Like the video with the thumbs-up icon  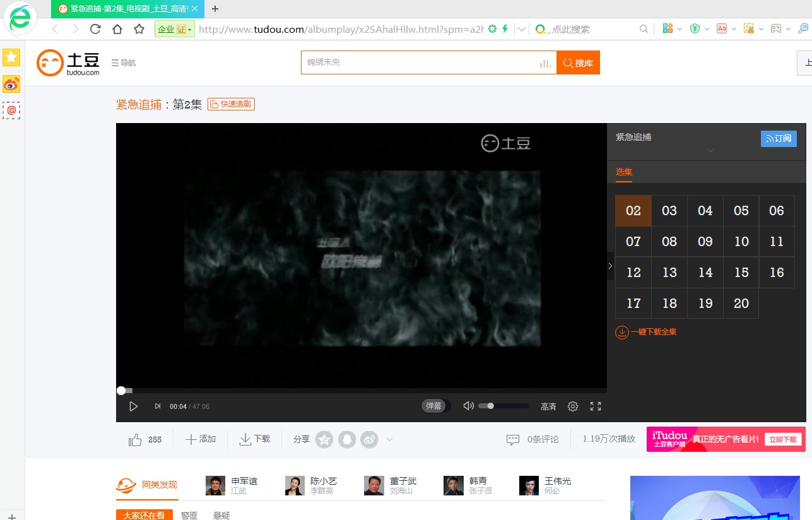coord(135,440)
